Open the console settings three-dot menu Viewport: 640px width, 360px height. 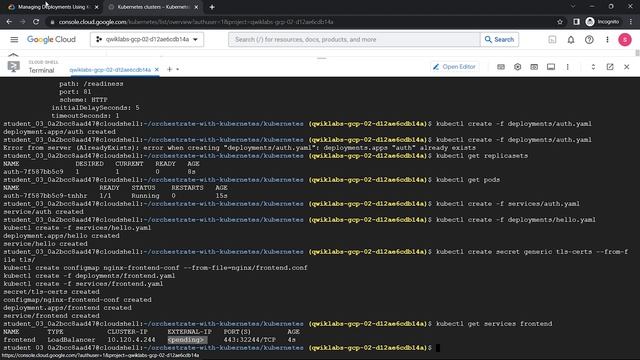point(607,40)
